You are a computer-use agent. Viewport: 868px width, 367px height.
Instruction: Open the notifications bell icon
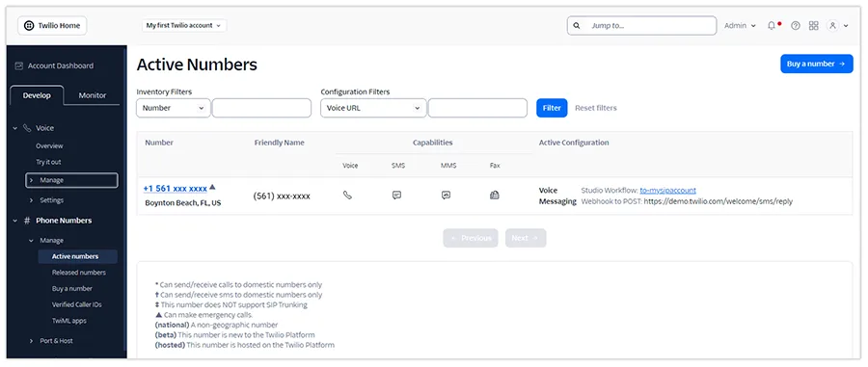[772, 25]
